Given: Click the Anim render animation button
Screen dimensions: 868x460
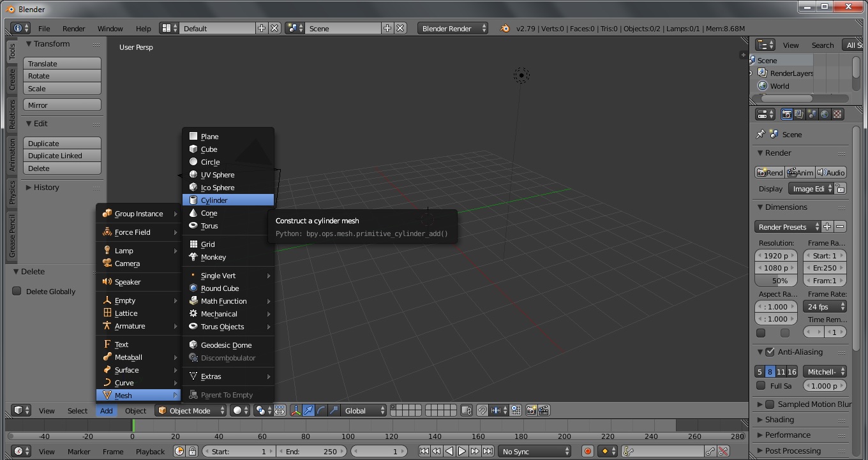Looking at the screenshot, I should point(800,172).
